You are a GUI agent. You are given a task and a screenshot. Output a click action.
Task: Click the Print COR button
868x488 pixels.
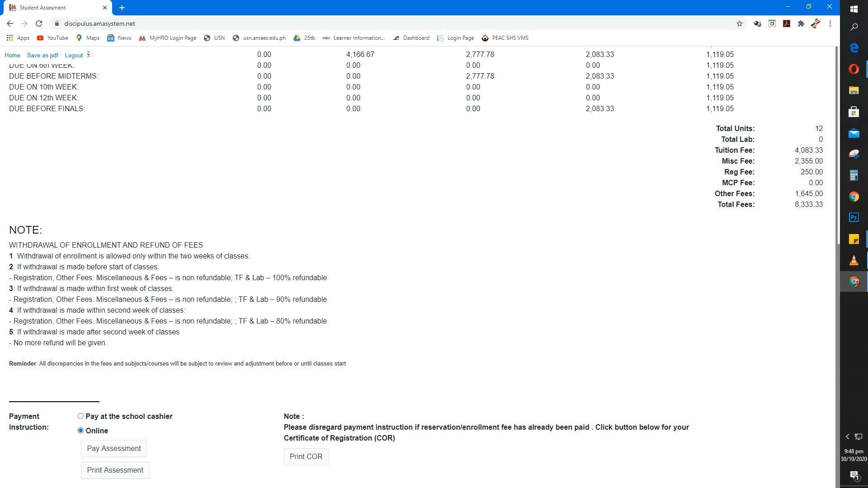[306, 457]
